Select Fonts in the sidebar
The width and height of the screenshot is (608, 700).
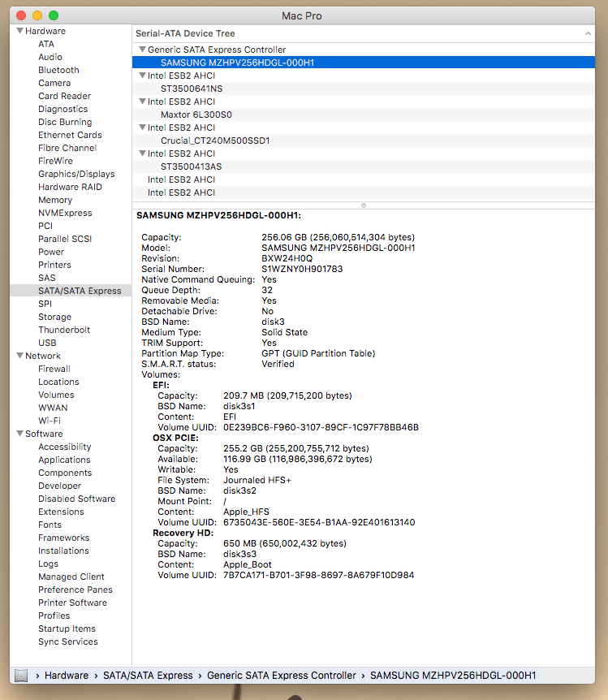coord(50,525)
